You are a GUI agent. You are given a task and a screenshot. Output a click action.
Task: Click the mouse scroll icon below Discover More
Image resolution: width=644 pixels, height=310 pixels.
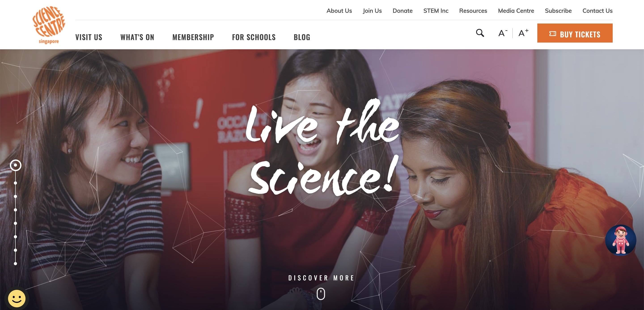coord(321,294)
